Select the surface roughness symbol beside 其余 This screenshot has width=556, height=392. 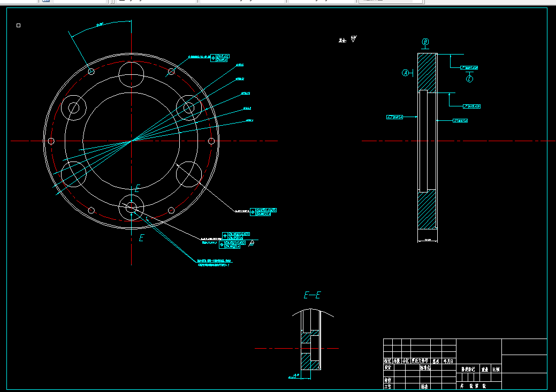[354, 39]
